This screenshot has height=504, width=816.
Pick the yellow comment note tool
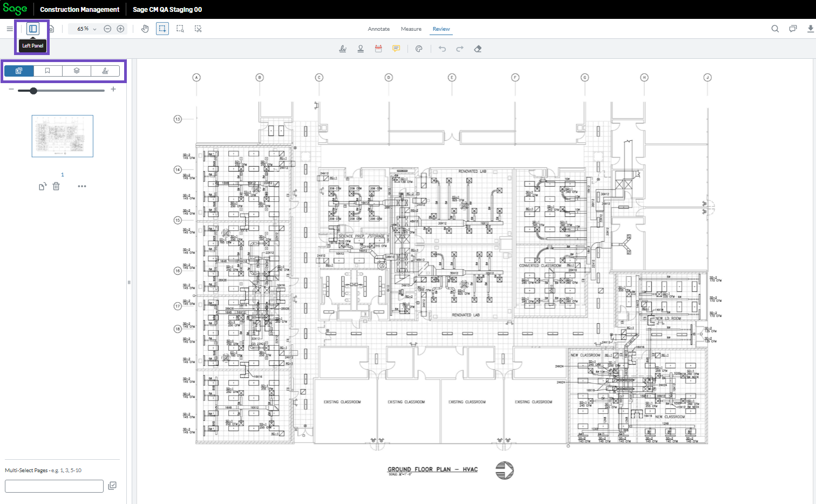pos(396,49)
